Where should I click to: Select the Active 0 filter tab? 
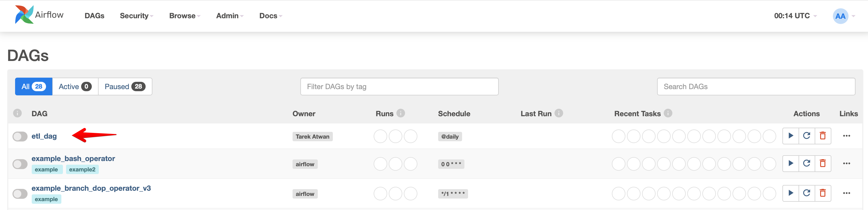point(75,87)
